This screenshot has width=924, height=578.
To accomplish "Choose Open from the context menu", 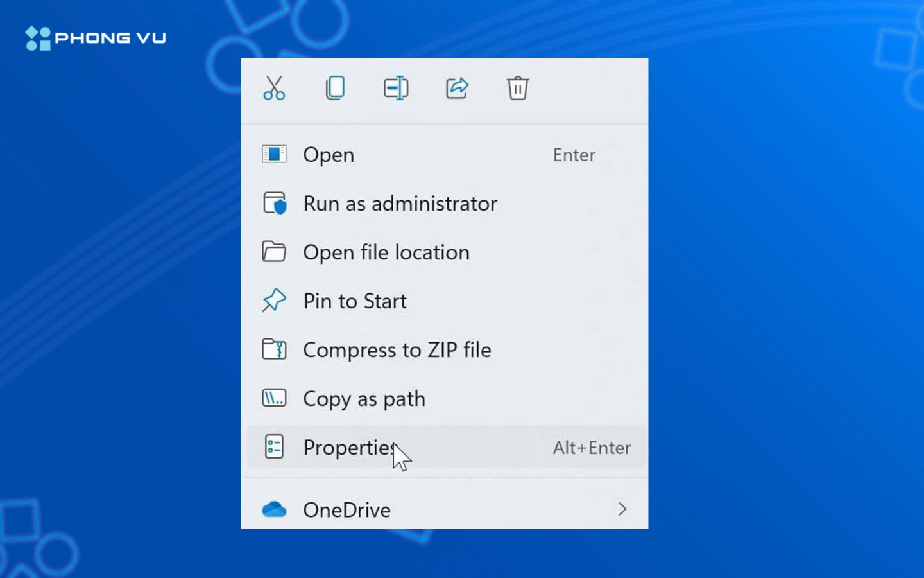I will [x=329, y=155].
